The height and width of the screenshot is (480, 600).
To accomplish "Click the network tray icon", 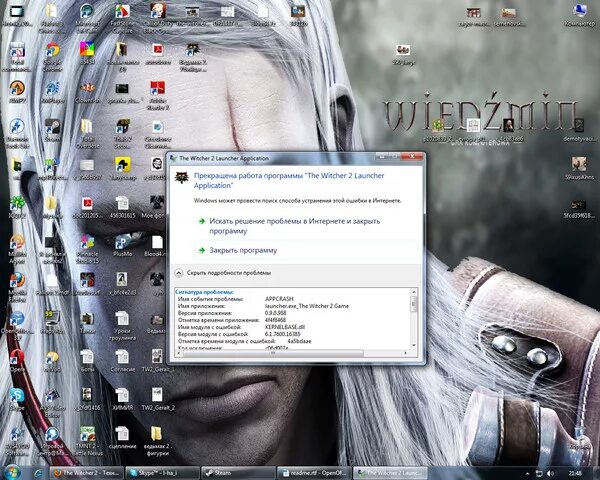I will (539, 473).
